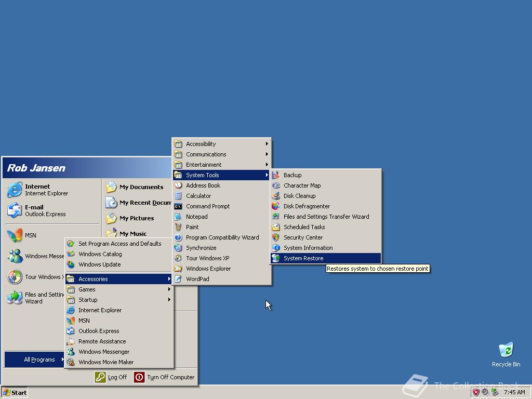Open WordPad
The image size is (532, 399).
221,279
